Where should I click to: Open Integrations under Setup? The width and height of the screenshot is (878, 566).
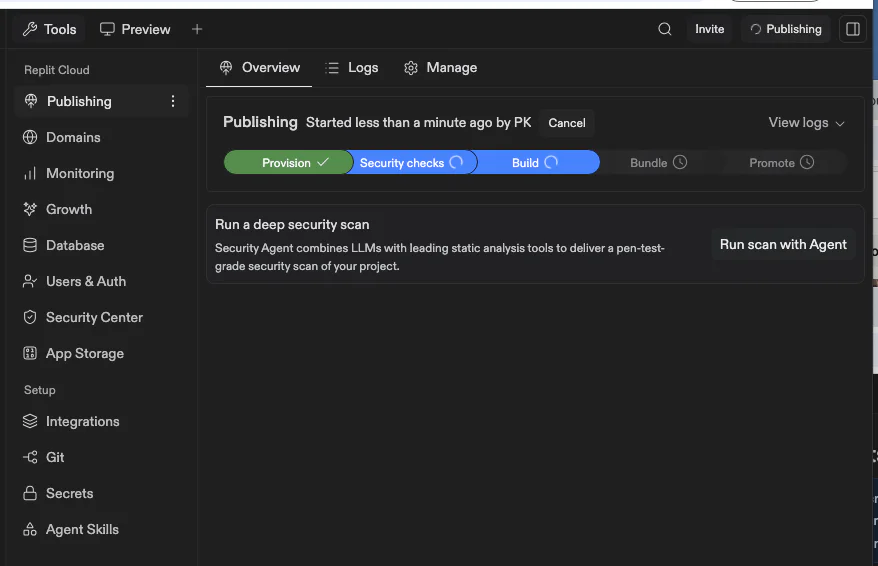(102, 422)
